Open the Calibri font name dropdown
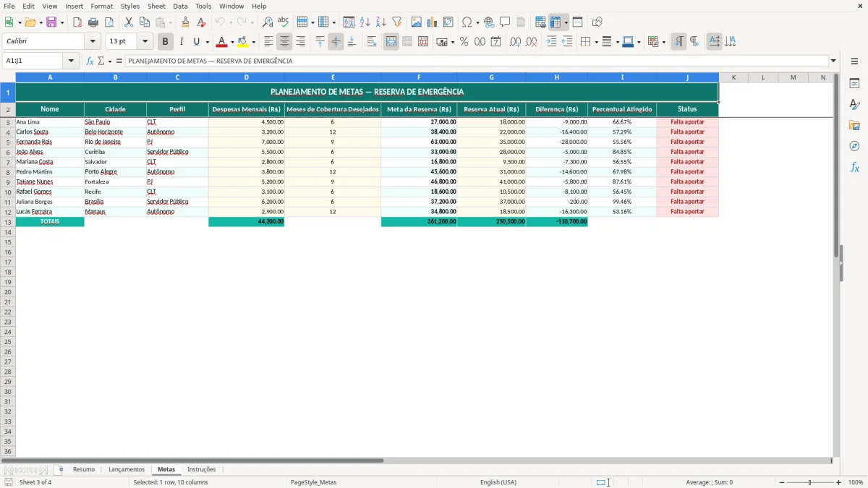 pos(93,42)
